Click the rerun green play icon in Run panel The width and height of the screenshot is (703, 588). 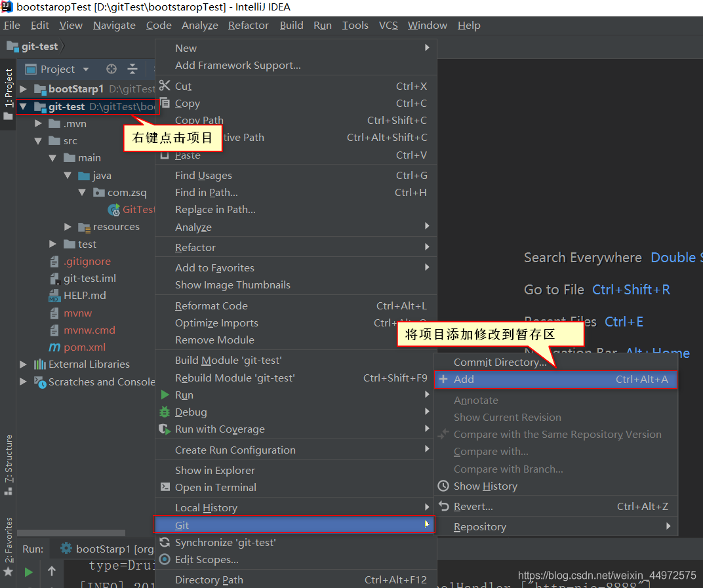click(28, 572)
